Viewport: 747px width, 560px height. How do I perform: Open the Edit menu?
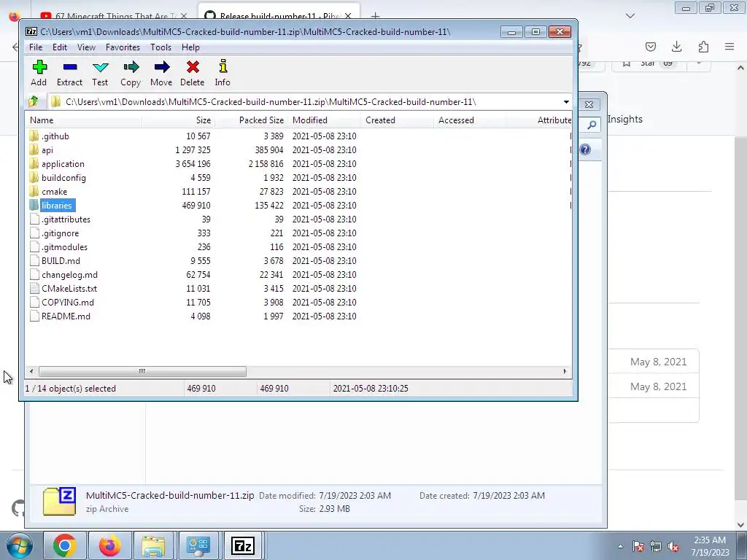click(x=60, y=47)
